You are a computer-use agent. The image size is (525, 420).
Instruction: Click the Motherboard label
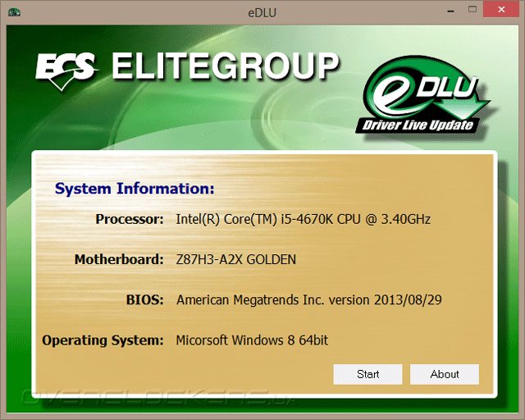coord(119,259)
